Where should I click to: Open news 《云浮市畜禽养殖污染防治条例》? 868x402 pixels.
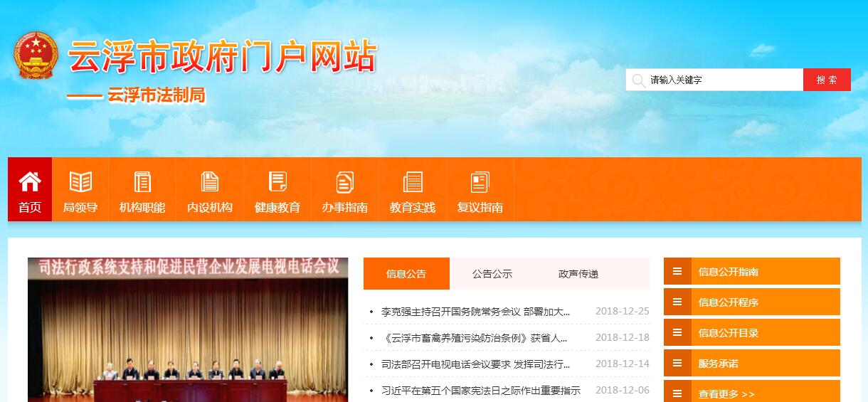[475, 337]
